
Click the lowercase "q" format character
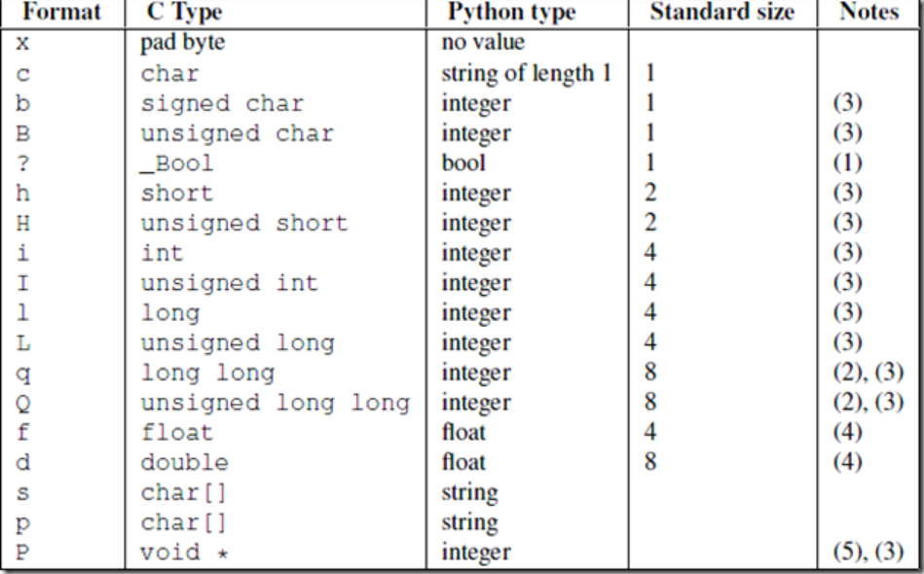(26, 374)
